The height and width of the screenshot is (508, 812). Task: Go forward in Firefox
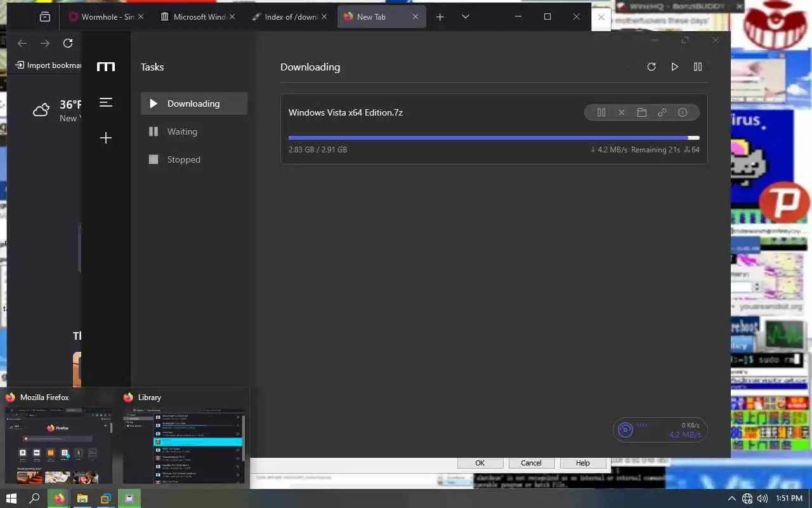(45, 43)
